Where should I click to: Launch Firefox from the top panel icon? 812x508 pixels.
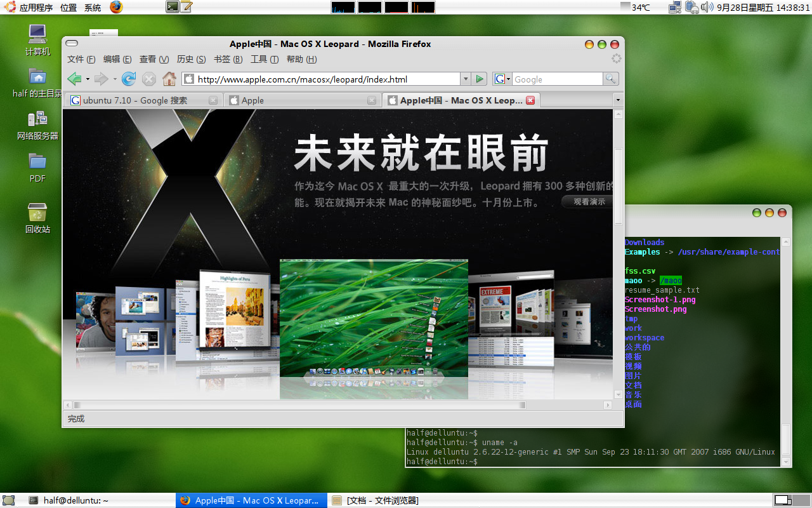pyautogui.click(x=115, y=7)
